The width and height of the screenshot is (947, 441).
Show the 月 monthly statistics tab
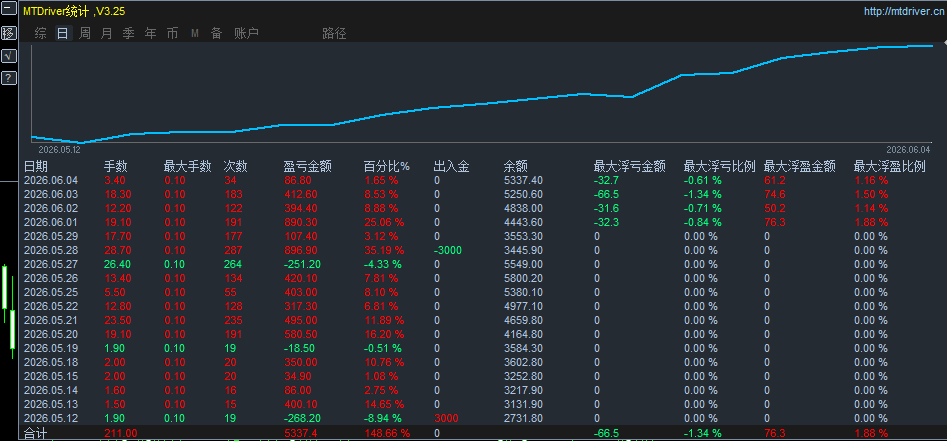coord(106,33)
